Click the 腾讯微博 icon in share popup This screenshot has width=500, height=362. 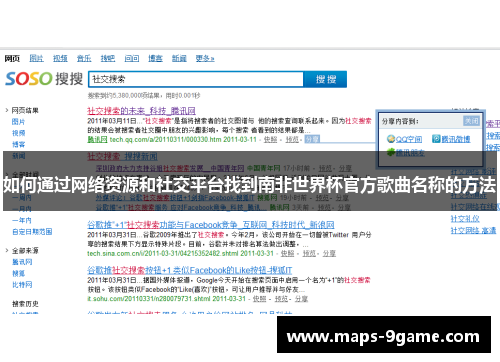point(436,139)
